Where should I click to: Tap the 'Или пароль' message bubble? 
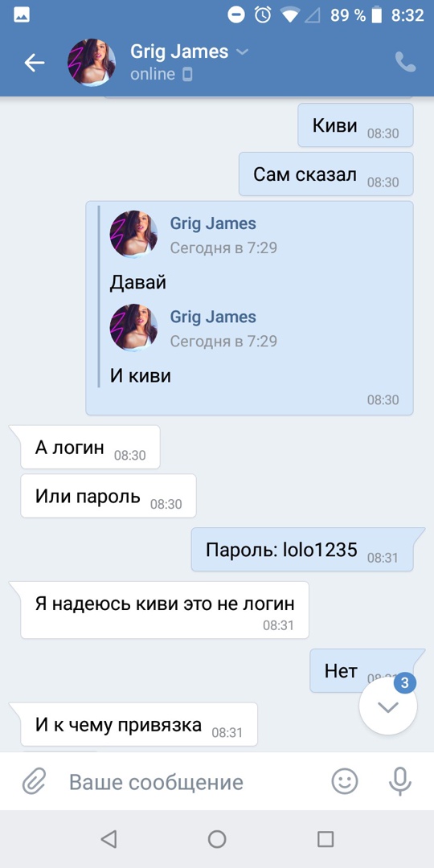[108, 496]
